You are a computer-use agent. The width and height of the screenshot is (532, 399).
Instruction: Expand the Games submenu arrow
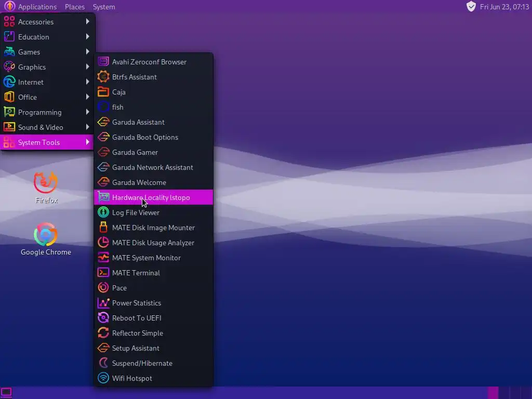pyautogui.click(x=87, y=51)
